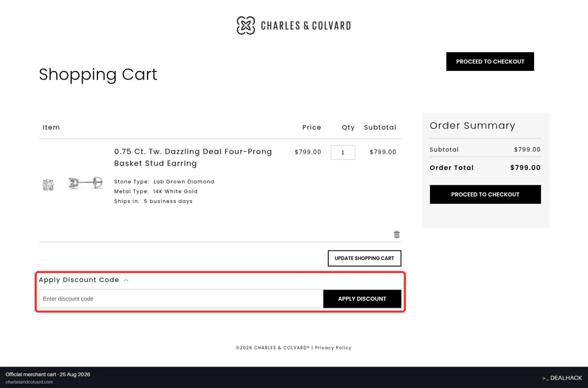Screen dimensions: 588x388
Task: Click the CHARLES & COLVARD wordmark text
Action: [306, 26]
